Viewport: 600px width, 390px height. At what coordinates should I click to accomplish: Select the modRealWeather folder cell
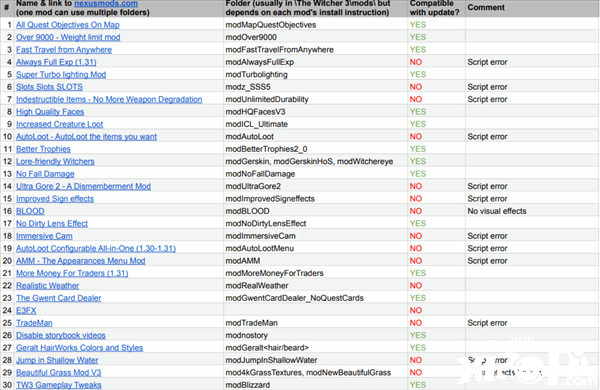coord(316,286)
